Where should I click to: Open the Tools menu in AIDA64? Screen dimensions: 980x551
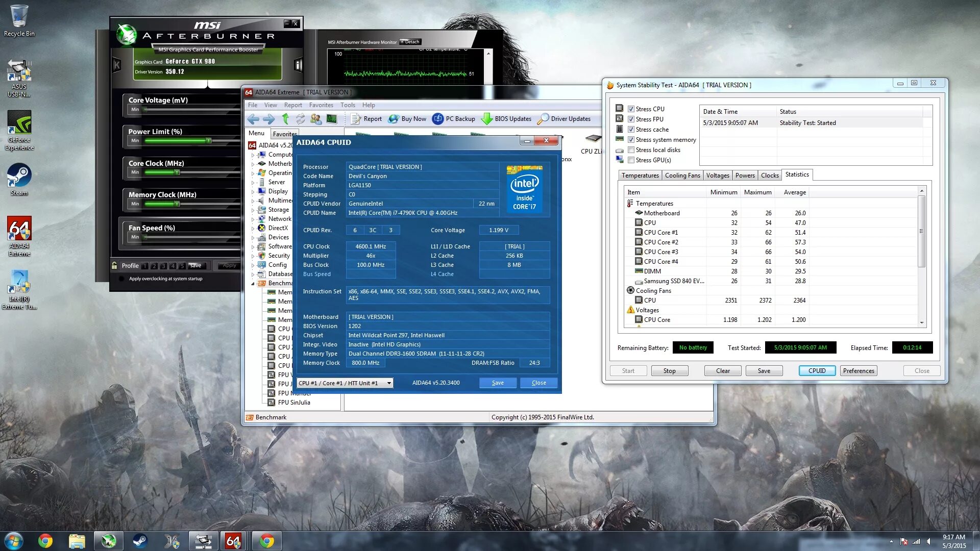coord(348,105)
